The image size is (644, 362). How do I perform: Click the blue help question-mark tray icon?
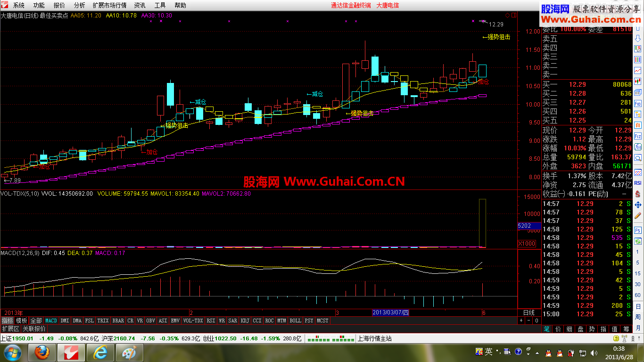pyautogui.click(x=518, y=352)
